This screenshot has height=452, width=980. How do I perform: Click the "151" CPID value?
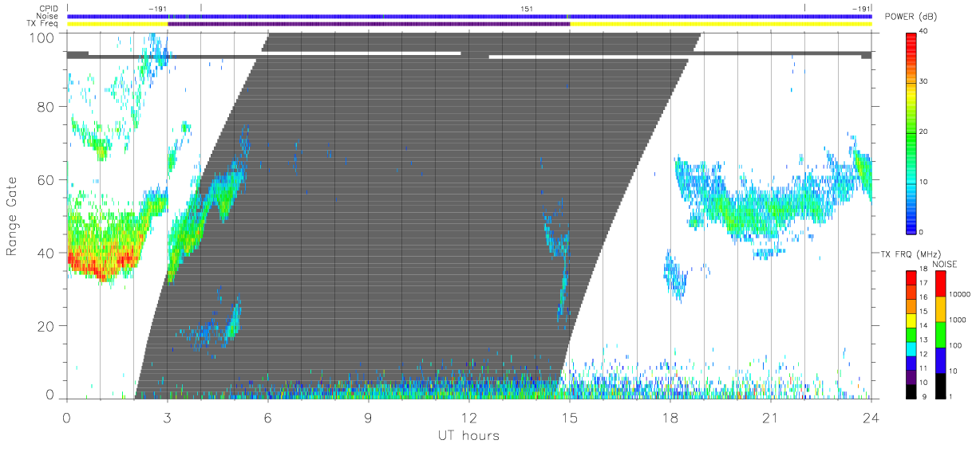click(x=527, y=8)
